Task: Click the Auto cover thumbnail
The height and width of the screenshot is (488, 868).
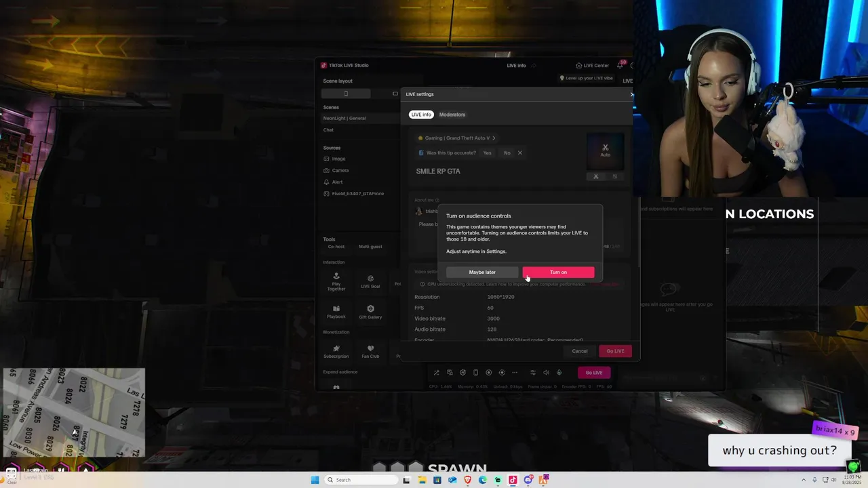Action: point(605,150)
